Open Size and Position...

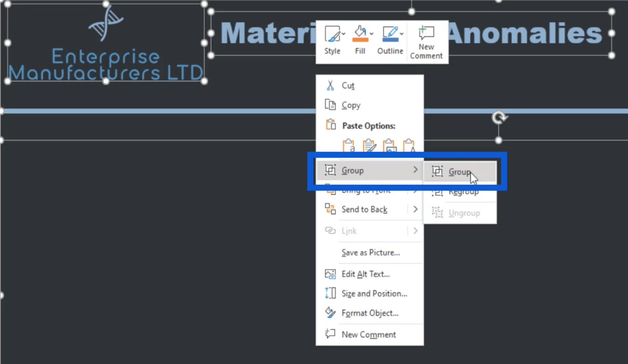pyautogui.click(x=370, y=293)
